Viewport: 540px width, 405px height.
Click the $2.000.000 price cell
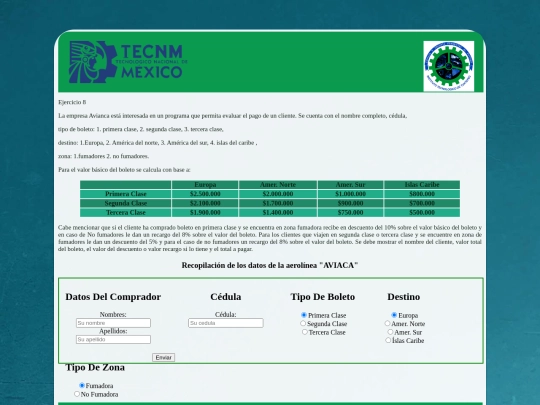[x=278, y=194]
